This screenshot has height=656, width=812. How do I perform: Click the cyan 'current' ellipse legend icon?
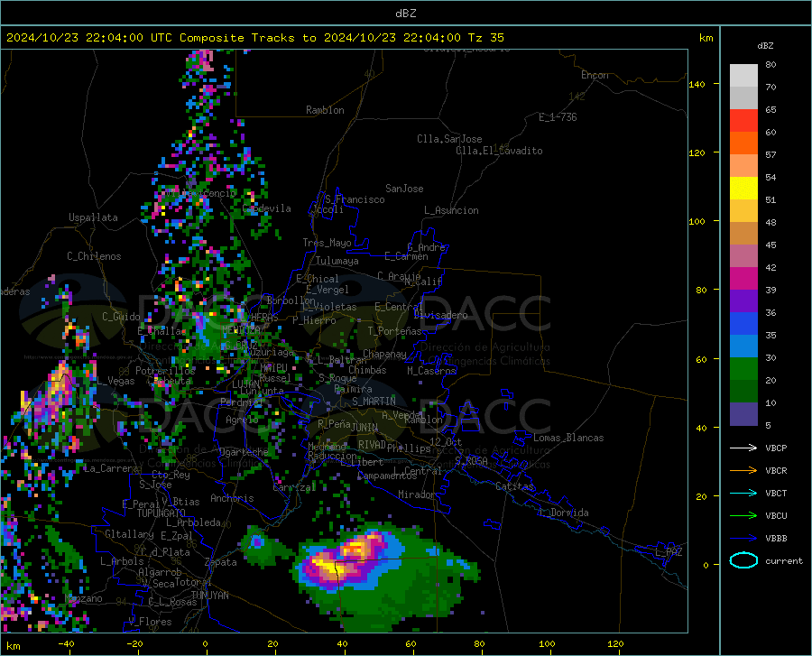pyautogui.click(x=743, y=560)
